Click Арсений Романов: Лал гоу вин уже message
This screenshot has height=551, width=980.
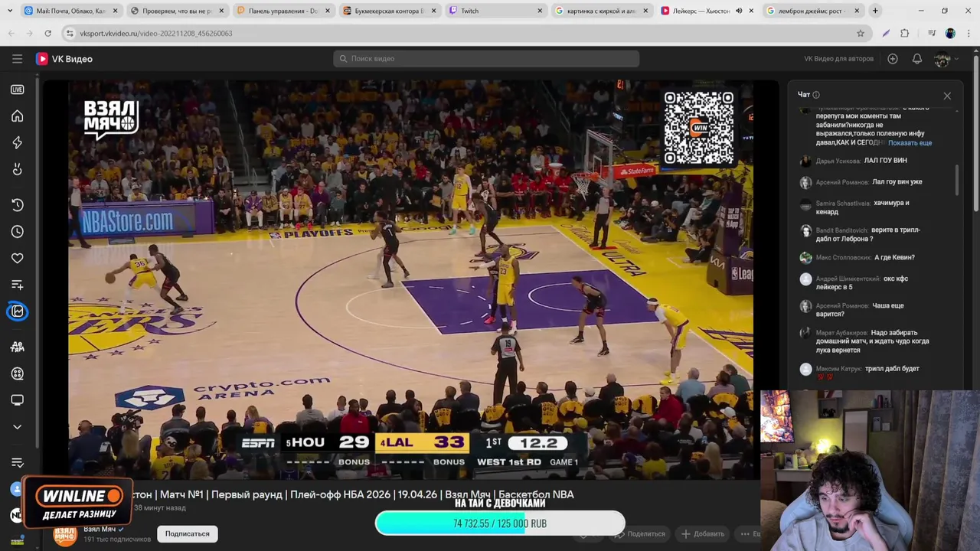tap(869, 182)
